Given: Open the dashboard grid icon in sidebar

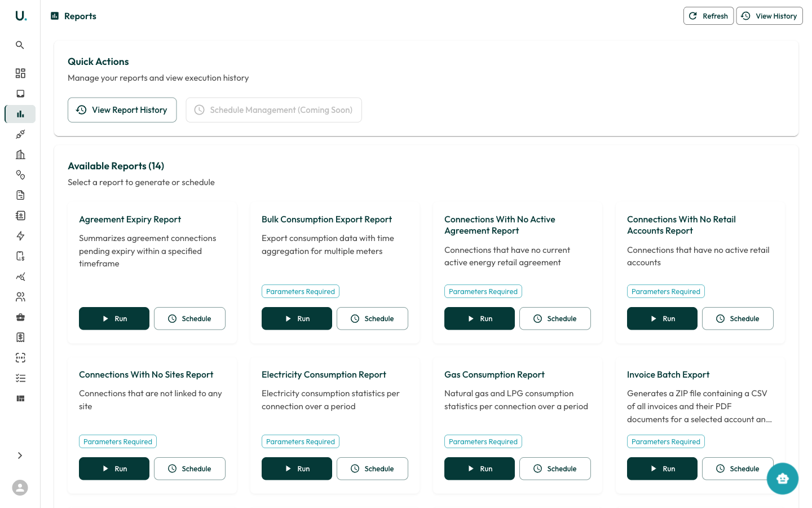Looking at the screenshot, I should [20, 73].
